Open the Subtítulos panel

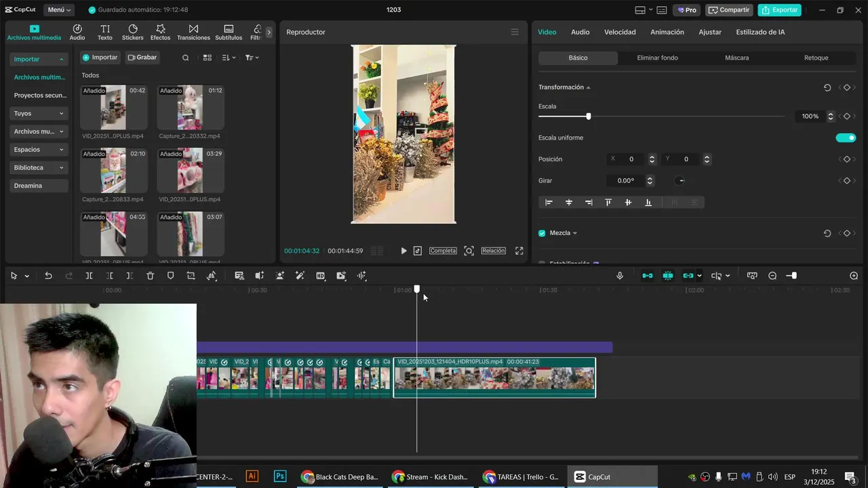point(229,32)
